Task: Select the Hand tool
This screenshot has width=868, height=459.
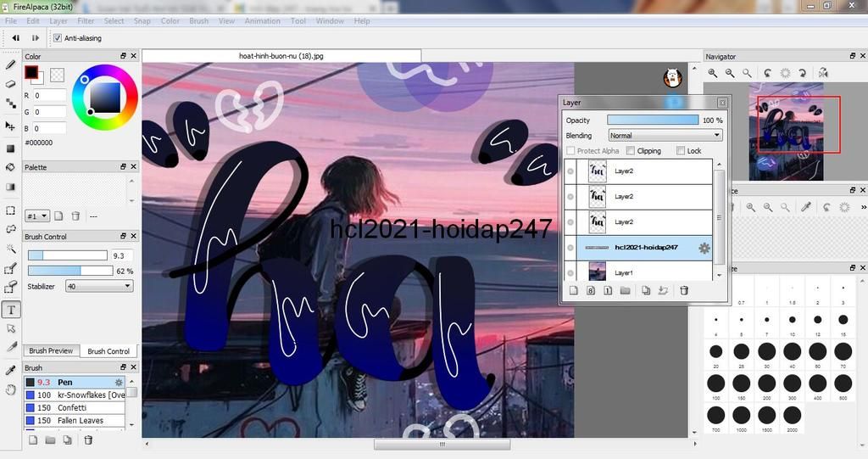Action: 10,389
